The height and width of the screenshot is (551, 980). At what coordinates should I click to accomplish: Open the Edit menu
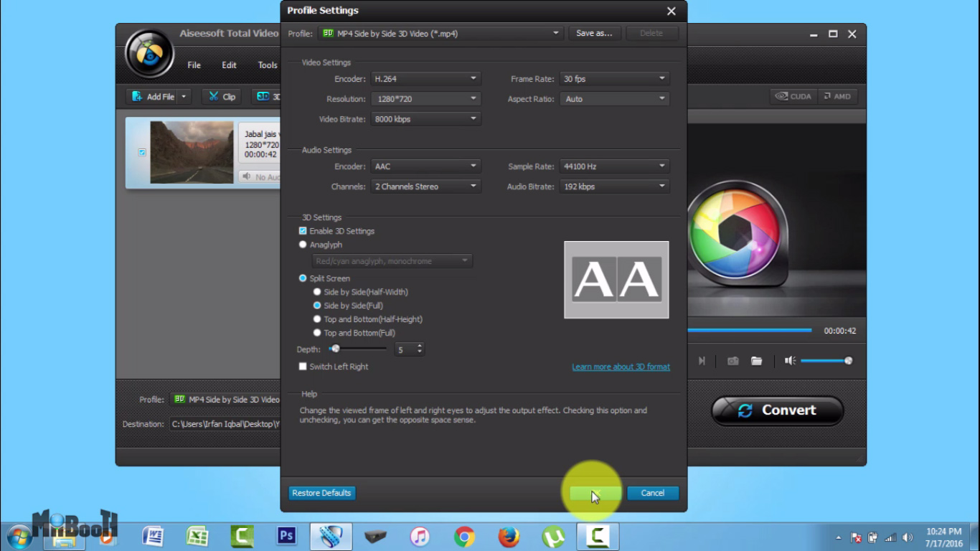pyautogui.click(x=229, y=65)
